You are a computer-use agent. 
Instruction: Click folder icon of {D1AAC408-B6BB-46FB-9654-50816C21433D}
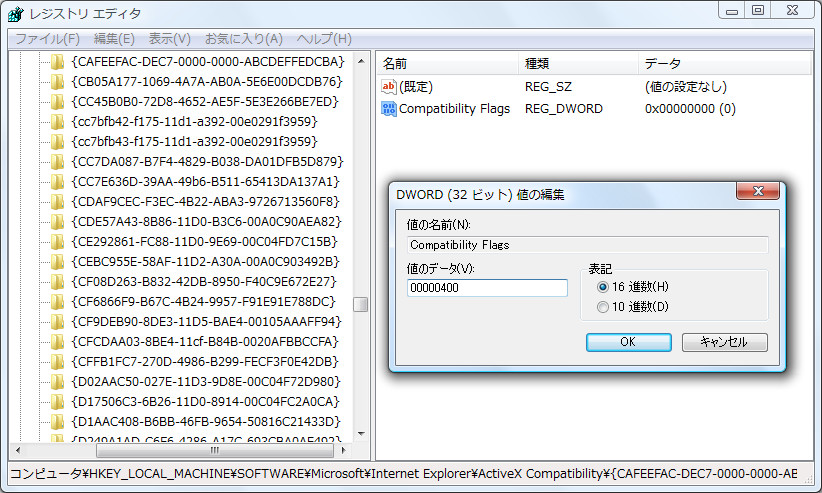(57, 422)
